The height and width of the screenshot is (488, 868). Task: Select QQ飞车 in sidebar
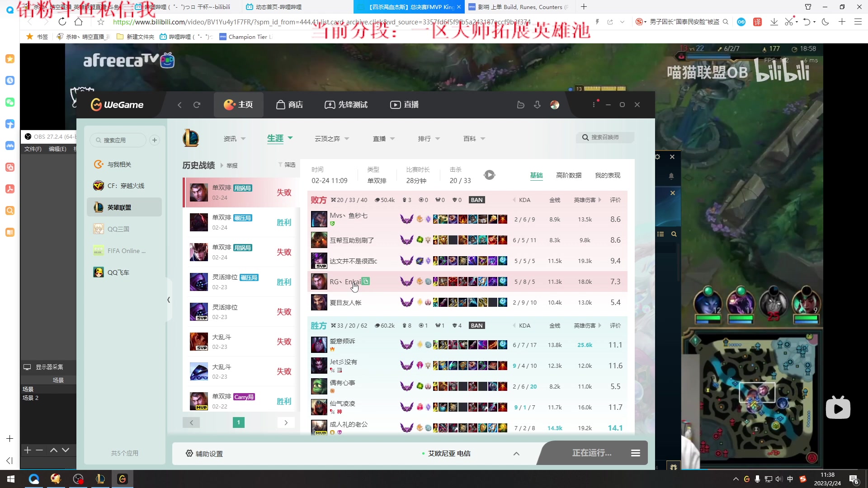pos(124,272)
